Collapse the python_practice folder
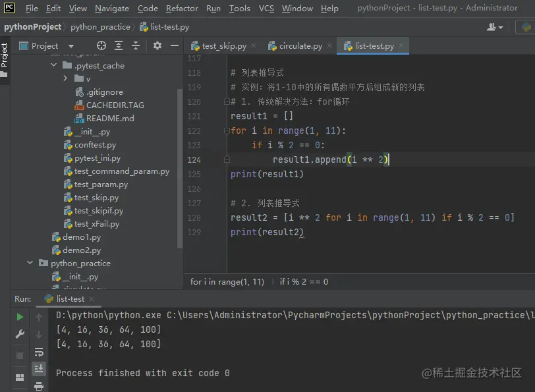Viewport: 535px width, 392px height. 30,263
